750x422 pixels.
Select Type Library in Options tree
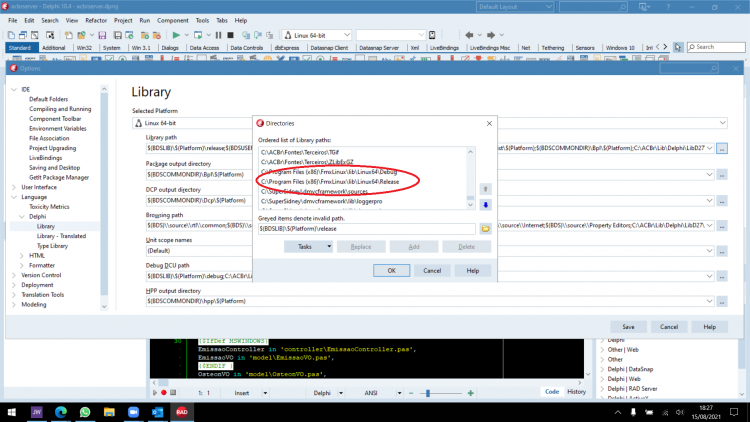(x=53, y=246)
